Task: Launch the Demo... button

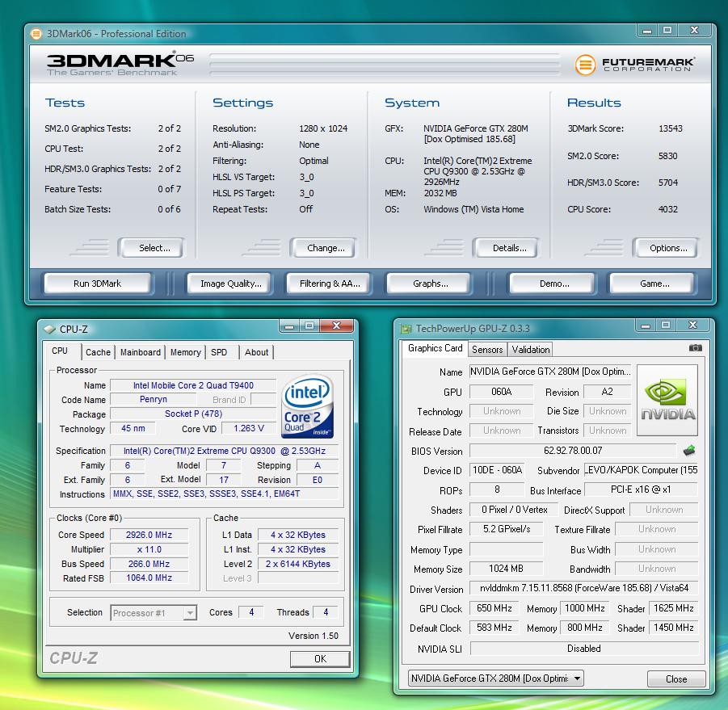Action: pyautogui.click(x=554, y=284)
